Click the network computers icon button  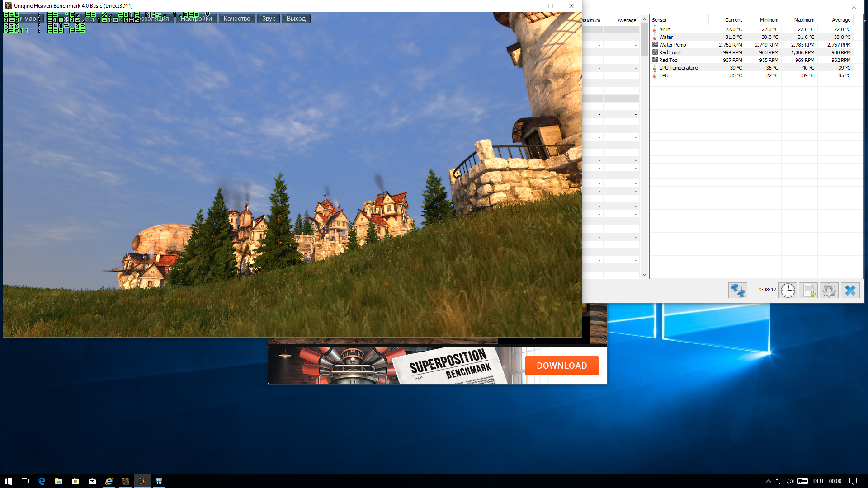coord(737,290)
